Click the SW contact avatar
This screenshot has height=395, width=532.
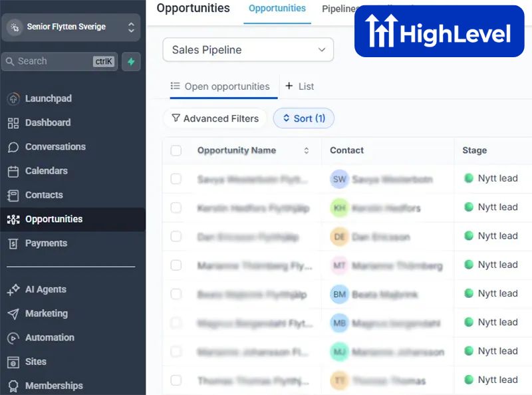pyautogui.click(x=339, y=179)
